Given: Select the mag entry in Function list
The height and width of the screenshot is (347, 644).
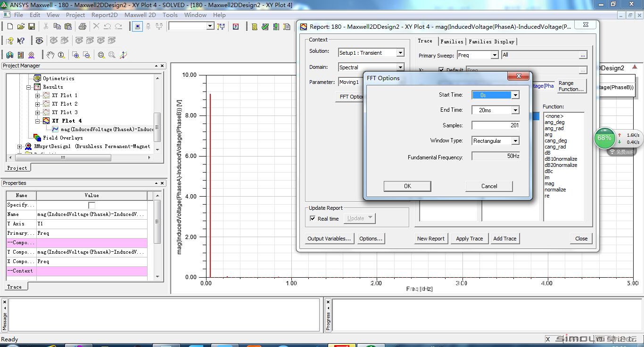Looking at the screenshot, I should (549, 183).
